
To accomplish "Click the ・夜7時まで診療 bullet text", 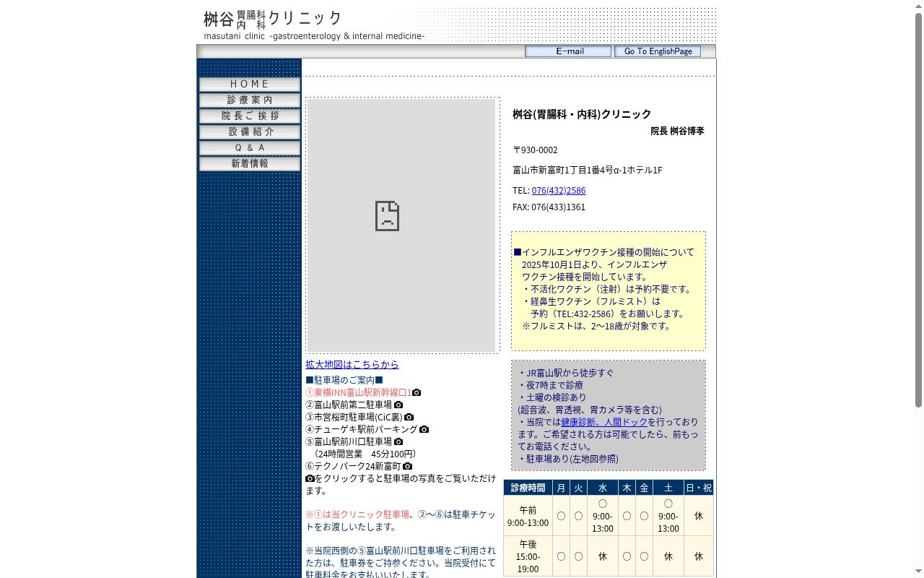I will [550, 385].
